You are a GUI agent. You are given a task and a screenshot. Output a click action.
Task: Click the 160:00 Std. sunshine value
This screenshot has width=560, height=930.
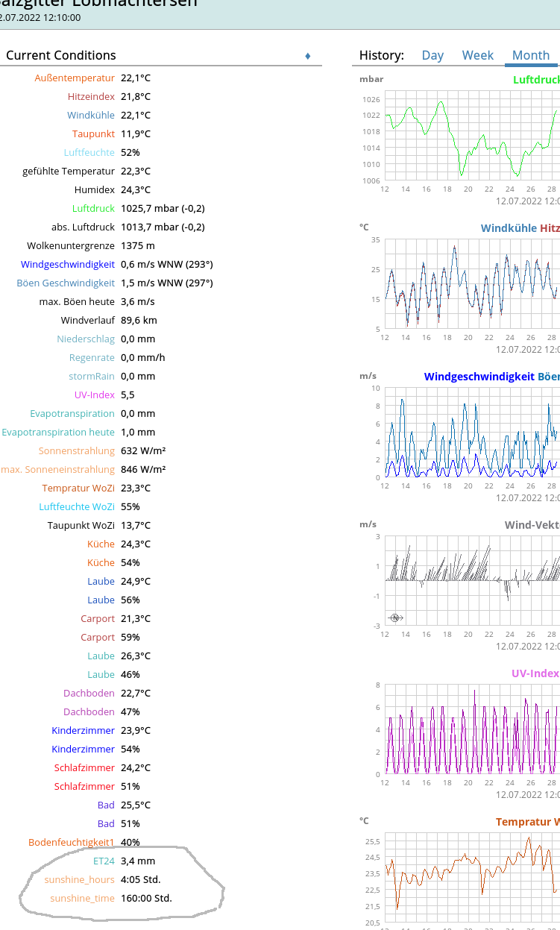146,898
